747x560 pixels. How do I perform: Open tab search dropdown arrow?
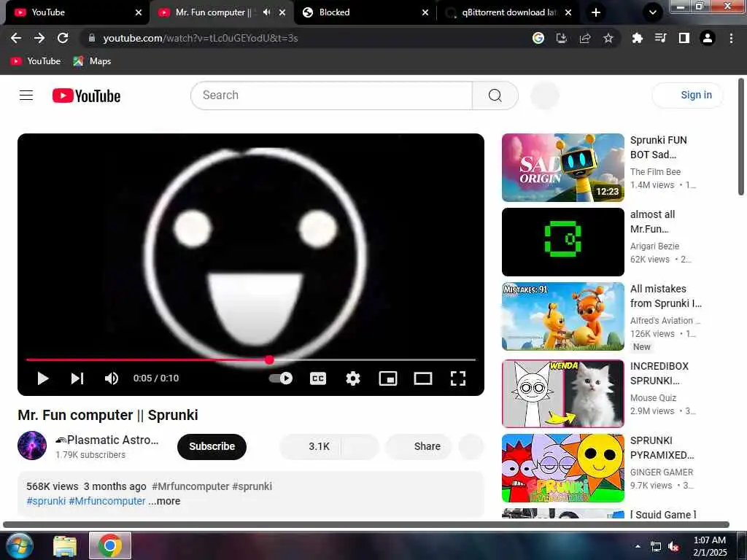click(653, 12)
